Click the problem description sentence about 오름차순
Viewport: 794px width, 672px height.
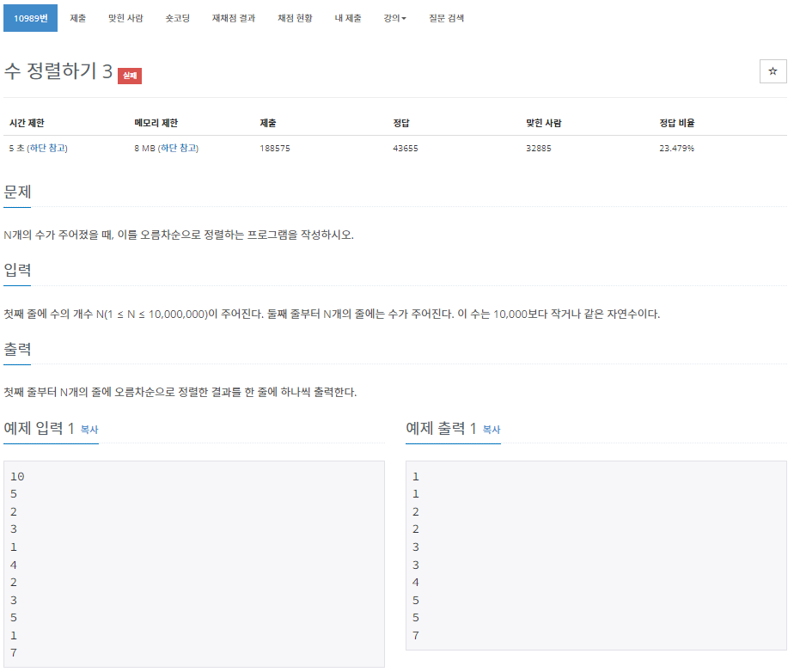pos(178,235)
